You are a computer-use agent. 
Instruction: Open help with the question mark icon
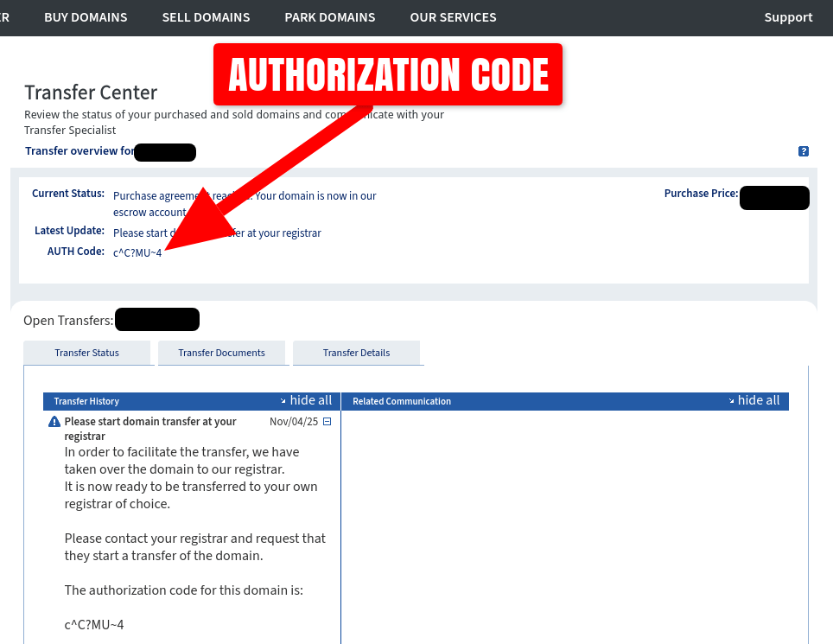click(x=804, y=151)
